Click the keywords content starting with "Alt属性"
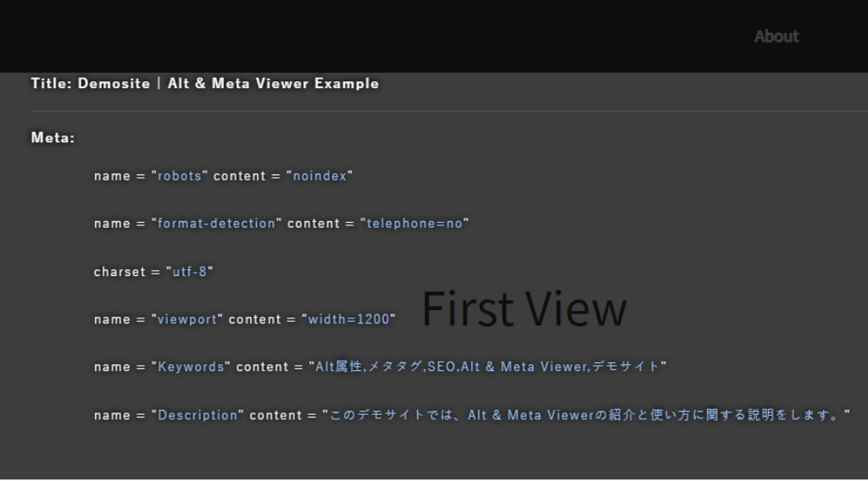The image size is (868, 481). [487, 367]
